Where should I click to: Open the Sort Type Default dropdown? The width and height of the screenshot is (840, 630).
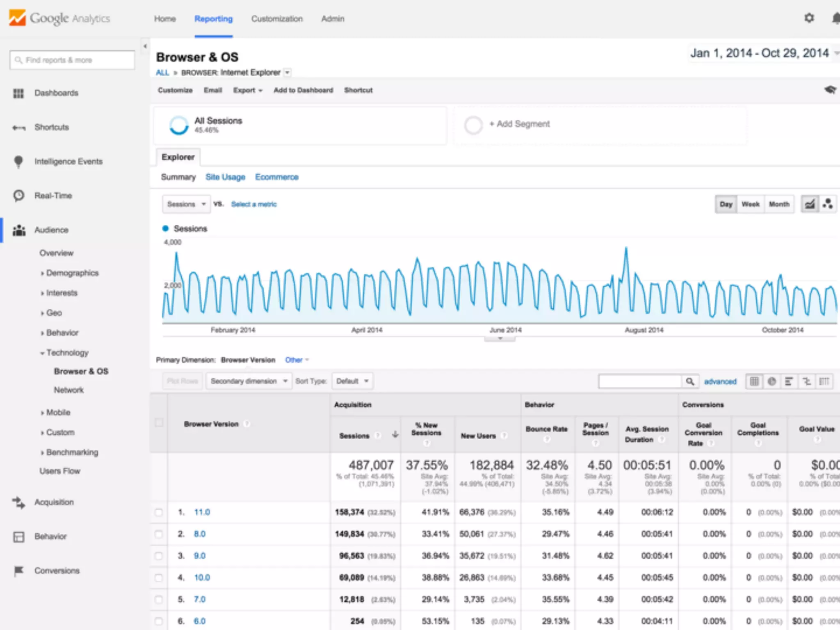coord(352,381)
